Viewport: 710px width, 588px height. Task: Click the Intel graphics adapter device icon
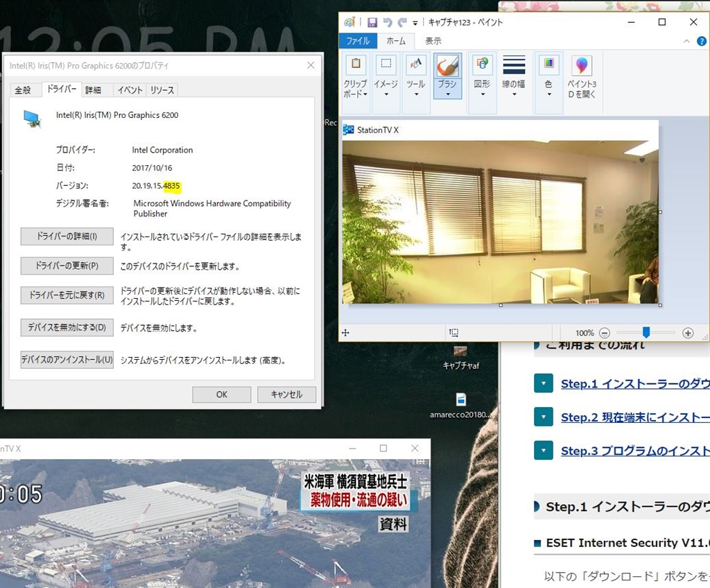[32, 119]
